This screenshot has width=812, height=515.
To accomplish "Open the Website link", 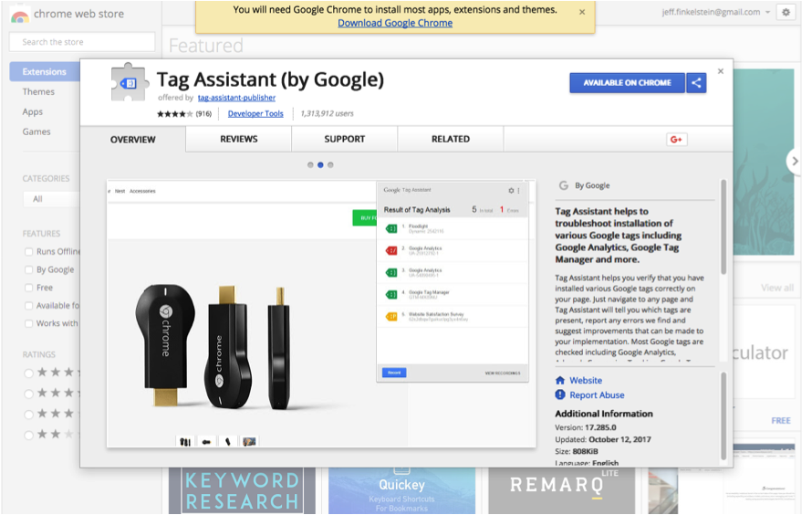I will pyautogui.click(x=586, y=380).
